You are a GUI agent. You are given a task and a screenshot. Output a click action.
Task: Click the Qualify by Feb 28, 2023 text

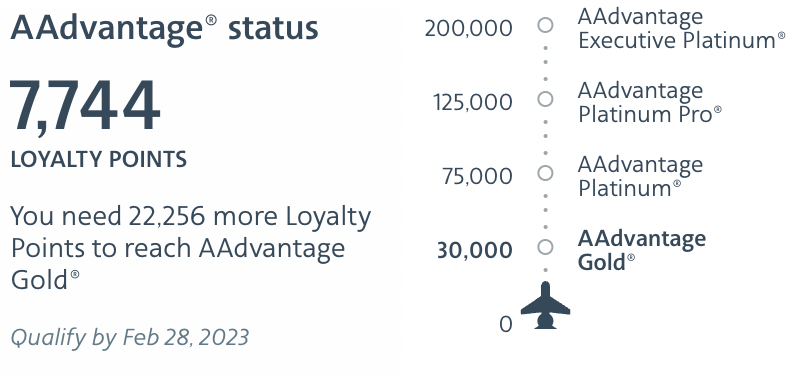pos(130,338)
